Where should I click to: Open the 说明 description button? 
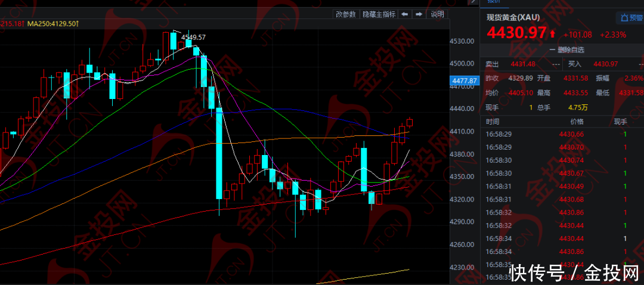[x=437, y=14]
